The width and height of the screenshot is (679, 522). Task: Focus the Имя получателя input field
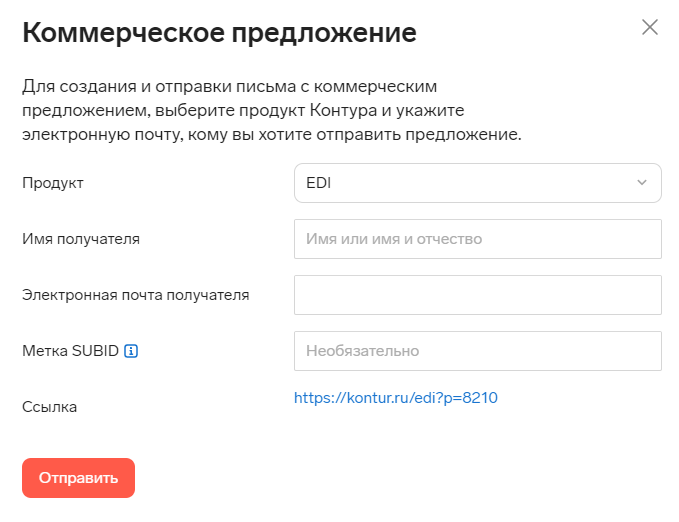click(x=477, y=239)
